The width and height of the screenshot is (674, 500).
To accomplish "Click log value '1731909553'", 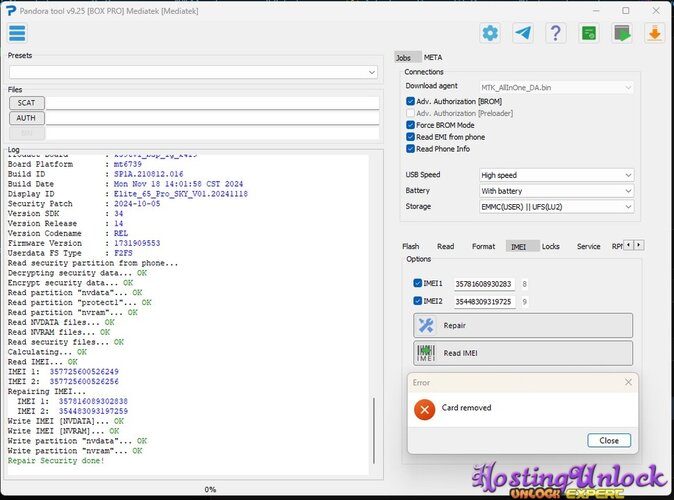I will tap(137, 243).
